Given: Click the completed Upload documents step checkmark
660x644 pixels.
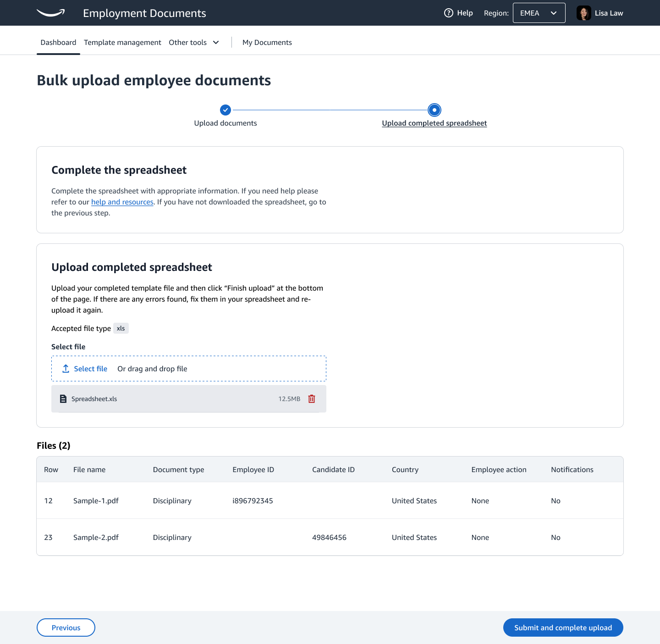Looking at the screenshot, I should [x=225, y=110].
